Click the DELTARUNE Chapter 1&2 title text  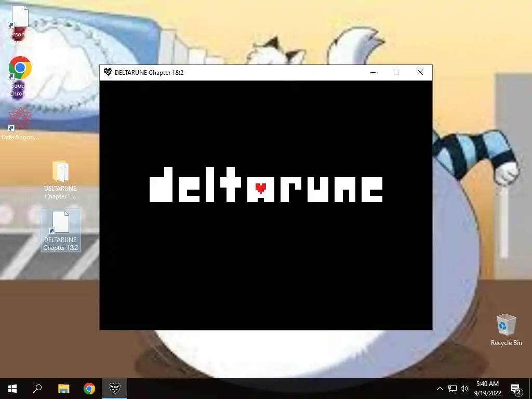(x=149, y=73)
